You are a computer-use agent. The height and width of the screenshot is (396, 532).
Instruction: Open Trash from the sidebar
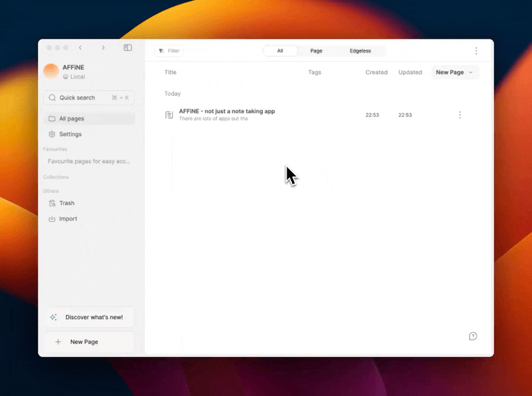pos(89,203)
